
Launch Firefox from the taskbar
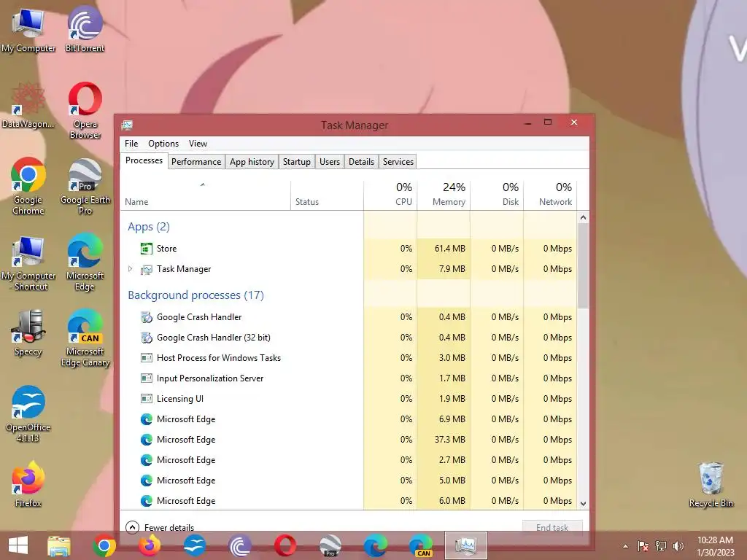[x=150, y=545]
